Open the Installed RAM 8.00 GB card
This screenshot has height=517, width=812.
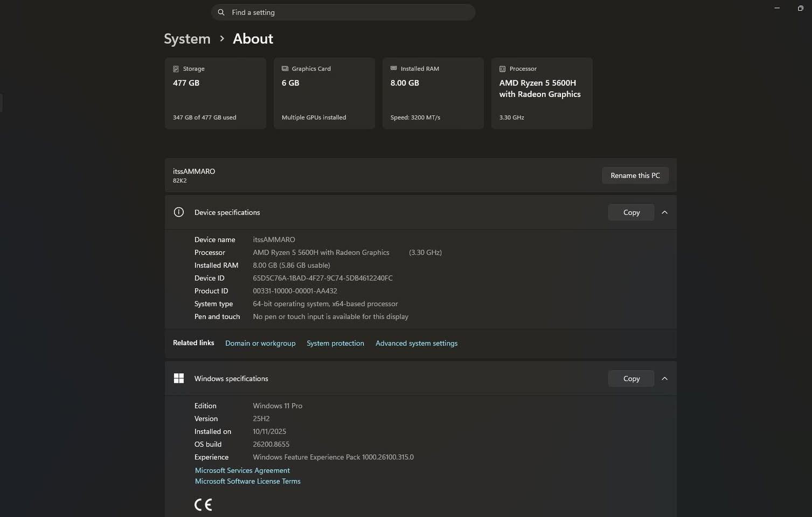[x=433, y=93]
